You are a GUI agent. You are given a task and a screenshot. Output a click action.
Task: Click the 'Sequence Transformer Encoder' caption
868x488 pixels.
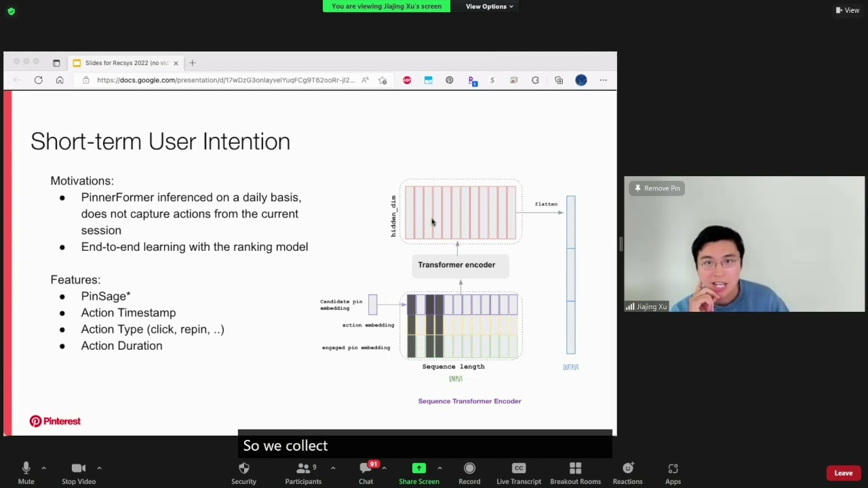pos(469,401)
